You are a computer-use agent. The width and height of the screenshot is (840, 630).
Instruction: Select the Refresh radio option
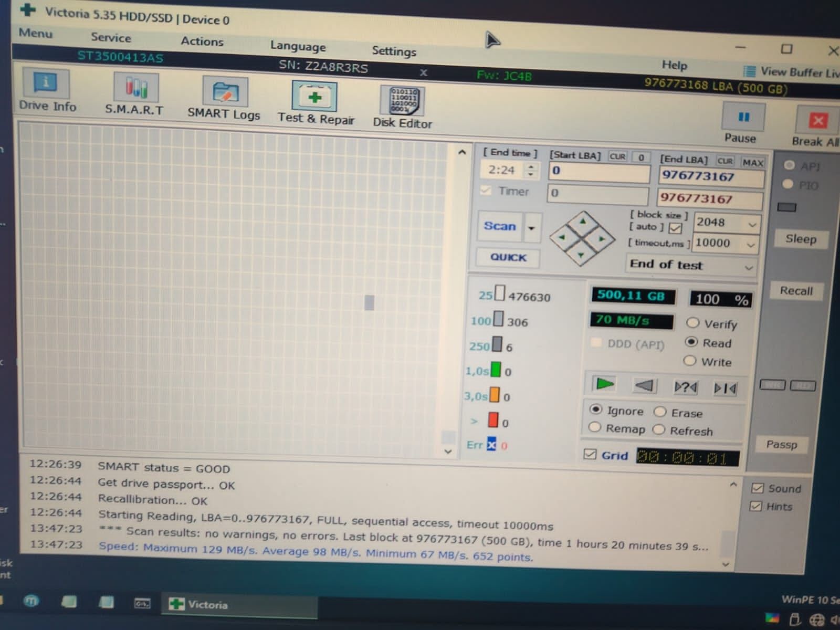click(x=659, y=430)
